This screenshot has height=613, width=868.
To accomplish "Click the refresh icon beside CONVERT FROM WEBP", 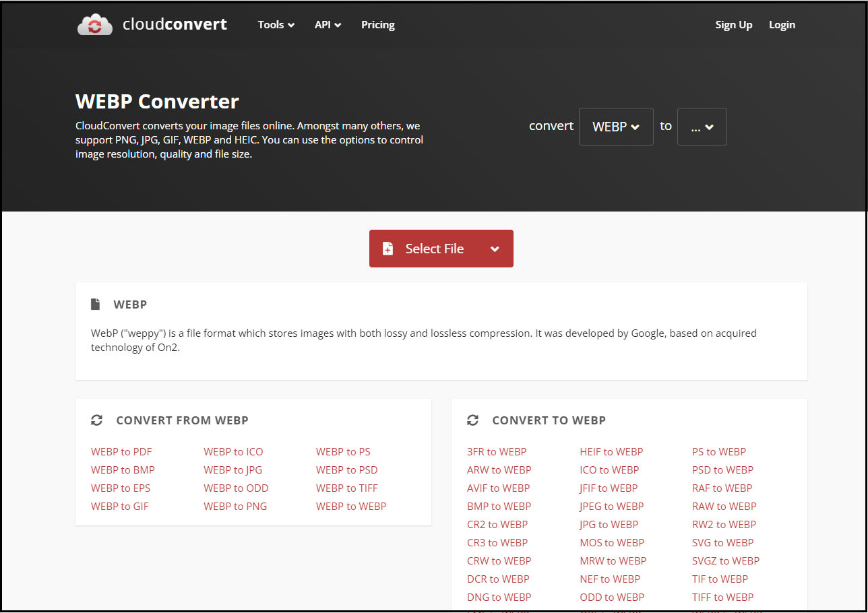I will tap(97, 420).
